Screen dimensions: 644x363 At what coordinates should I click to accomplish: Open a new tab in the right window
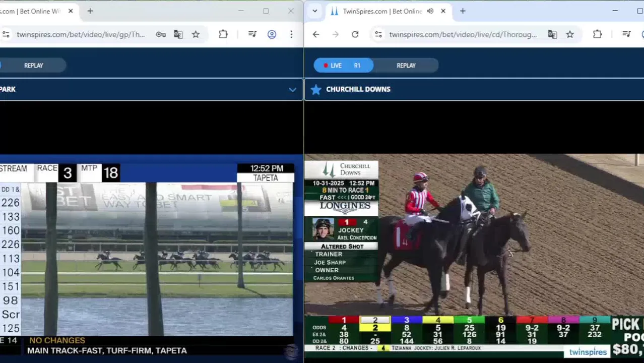[463, 11]
